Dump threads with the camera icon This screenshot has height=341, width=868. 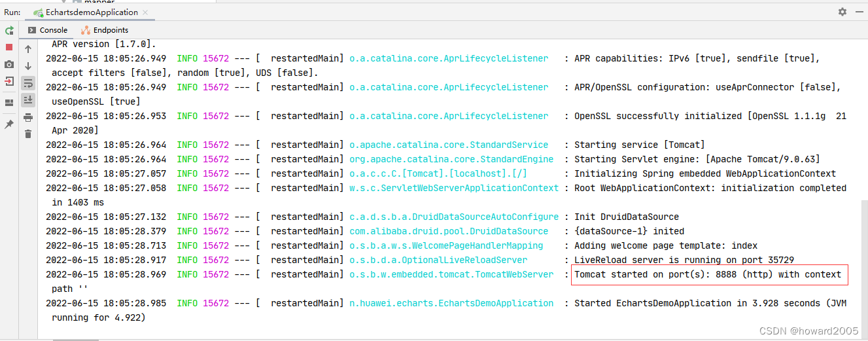click(9, 64)
